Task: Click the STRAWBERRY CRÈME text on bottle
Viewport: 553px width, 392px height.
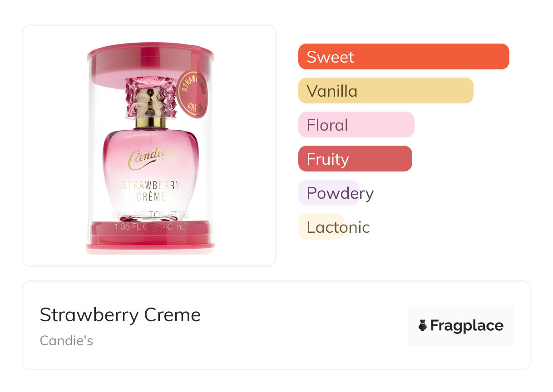Action: (x=151, y=191)
